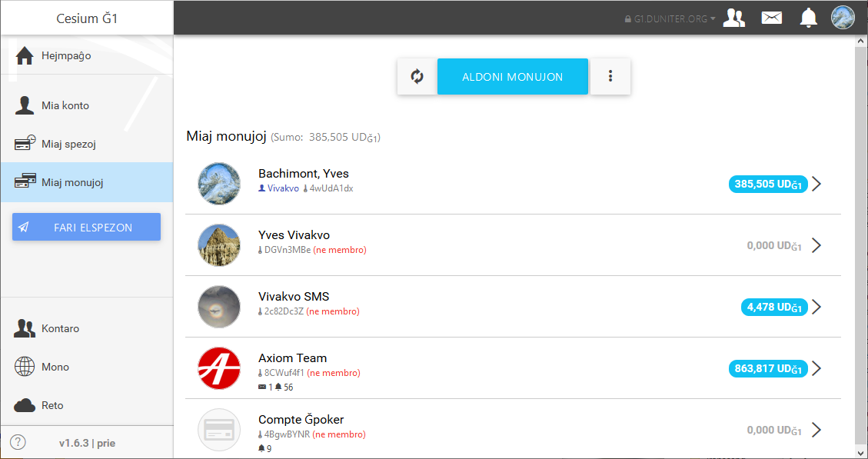Open messages envelope icon

click(x=771, y=18)
